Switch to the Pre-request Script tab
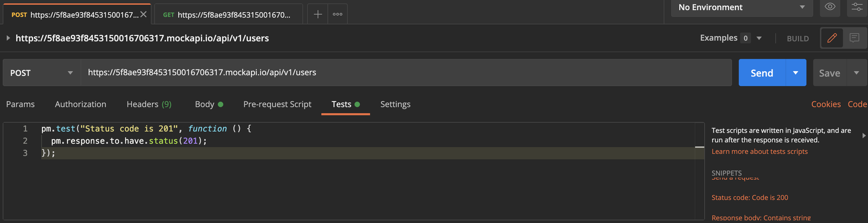 coord(277,104)
